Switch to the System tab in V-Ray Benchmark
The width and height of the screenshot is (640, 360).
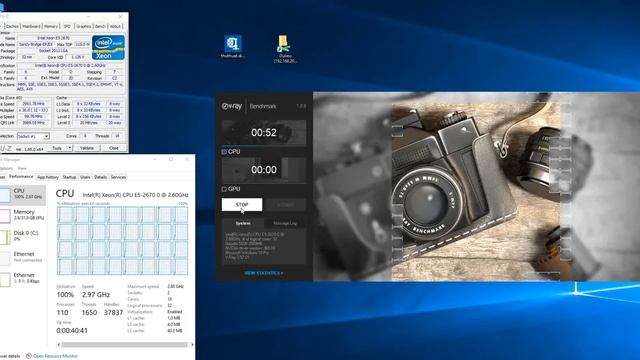[x=243, y=223]
